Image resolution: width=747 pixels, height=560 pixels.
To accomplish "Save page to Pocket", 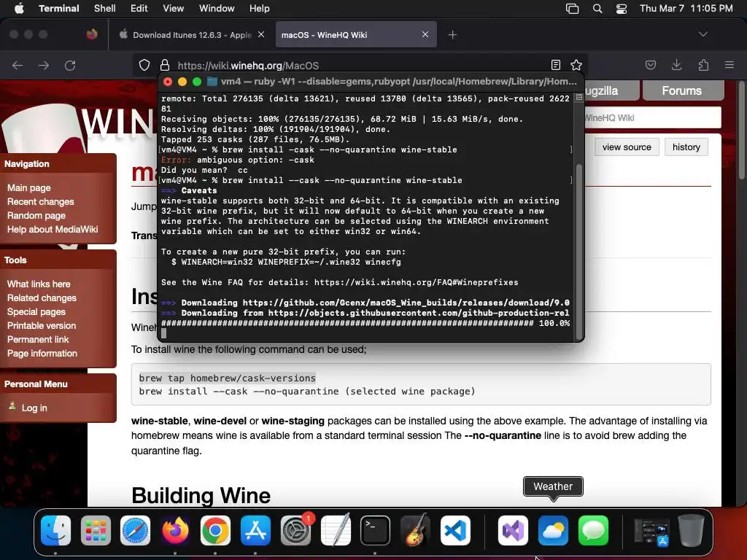I will coord(651,65).
